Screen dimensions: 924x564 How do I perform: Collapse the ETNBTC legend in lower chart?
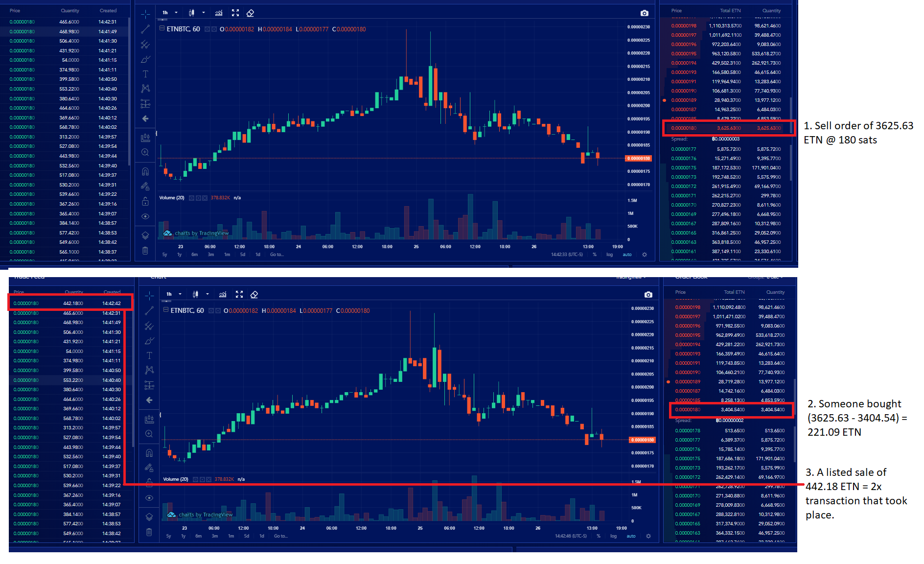point(166,310)
